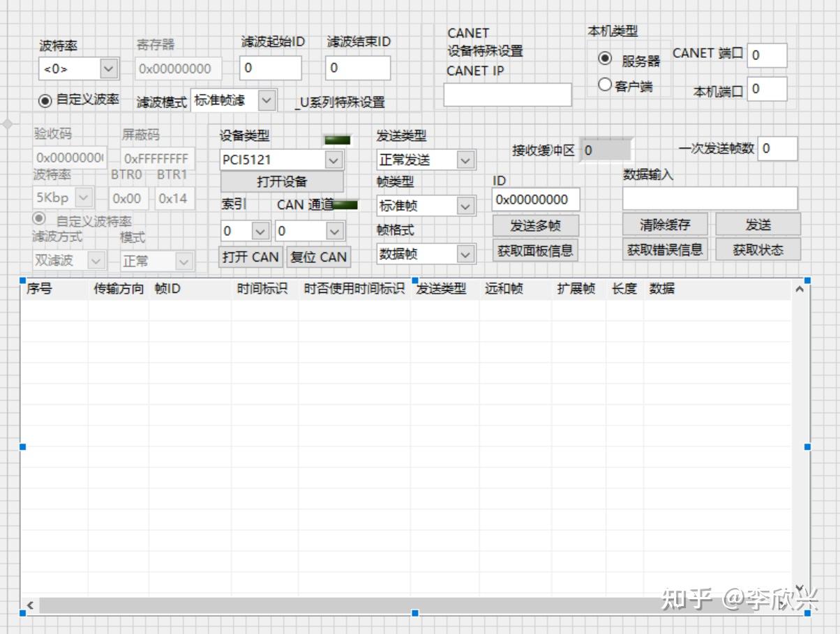Select the 自定义波率 radio button

pos(45,100)
